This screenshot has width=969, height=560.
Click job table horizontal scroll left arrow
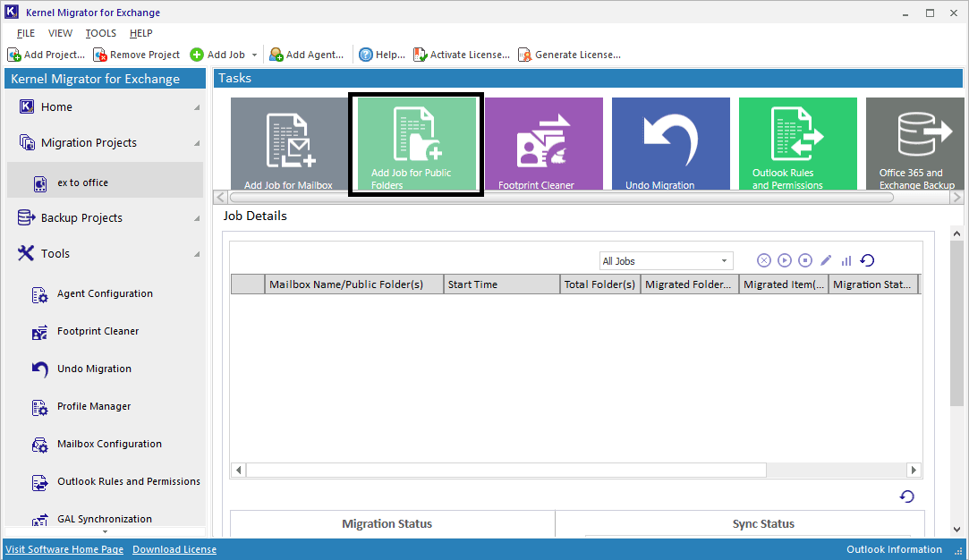[239, 471]
